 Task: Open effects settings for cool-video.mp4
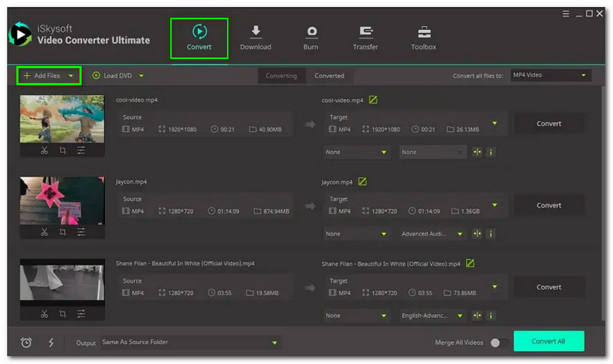pyautogui.click(x=81, y=150)
